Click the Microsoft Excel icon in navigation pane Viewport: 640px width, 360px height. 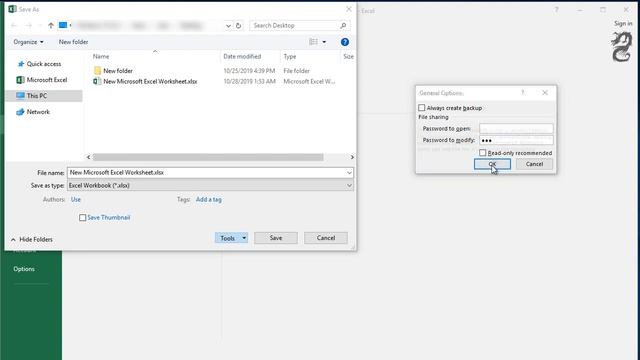pos(20,80)
